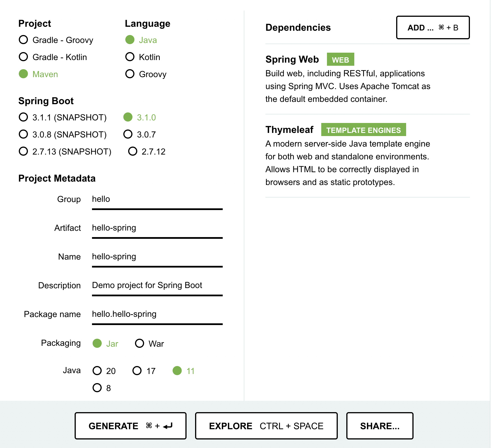Select Gradle - Kotlin project type

53,57
